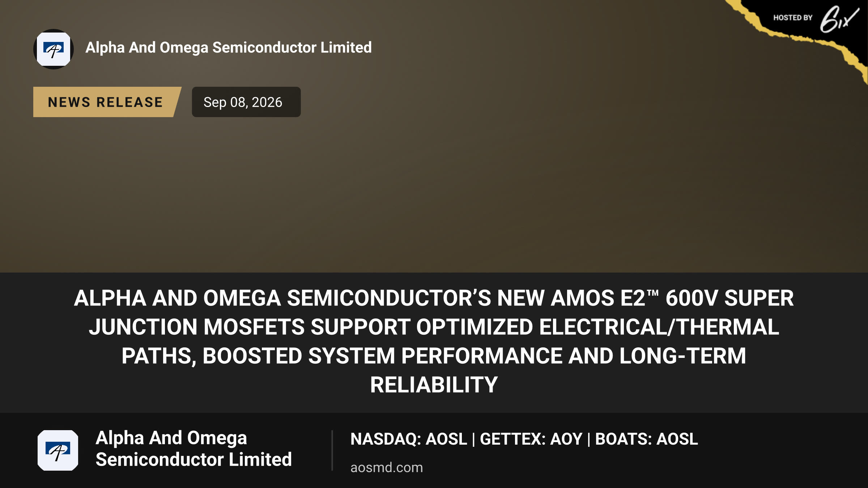Viewport: 868px width, 488px height.
Task: Select the BOATS: AOSL ticker
Action: [x=647, y=439]
